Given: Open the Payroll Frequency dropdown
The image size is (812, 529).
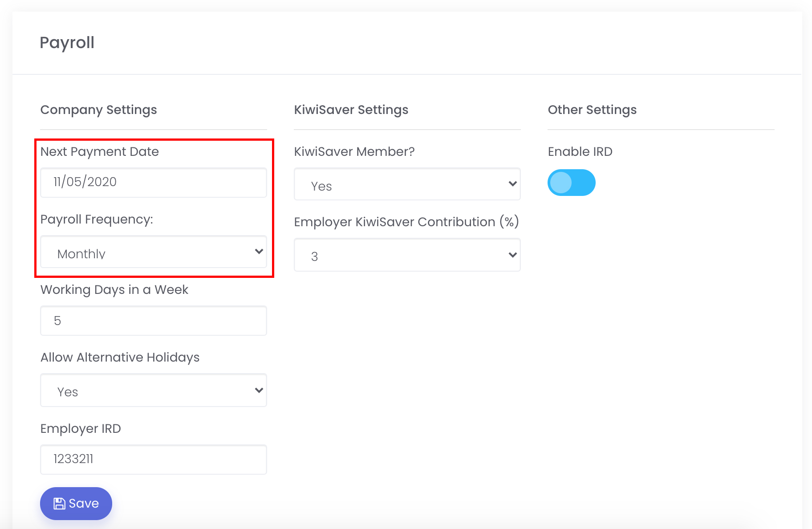Looking at the screenshot, I should pyautogui.click(x=154, y=252).
